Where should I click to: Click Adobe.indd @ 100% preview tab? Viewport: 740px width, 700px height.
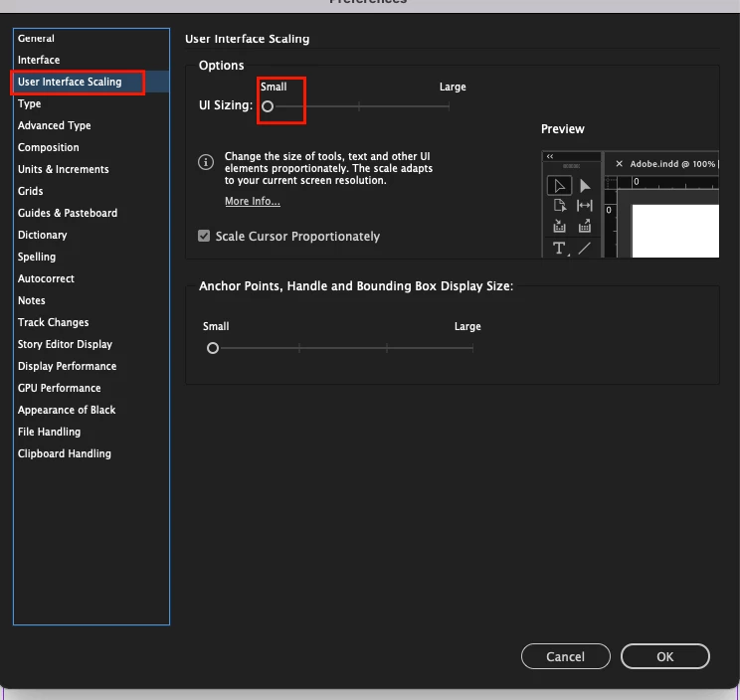pos(672,164)
